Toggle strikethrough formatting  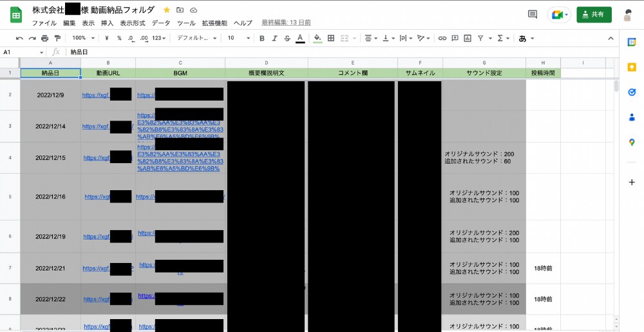[287, 38]
